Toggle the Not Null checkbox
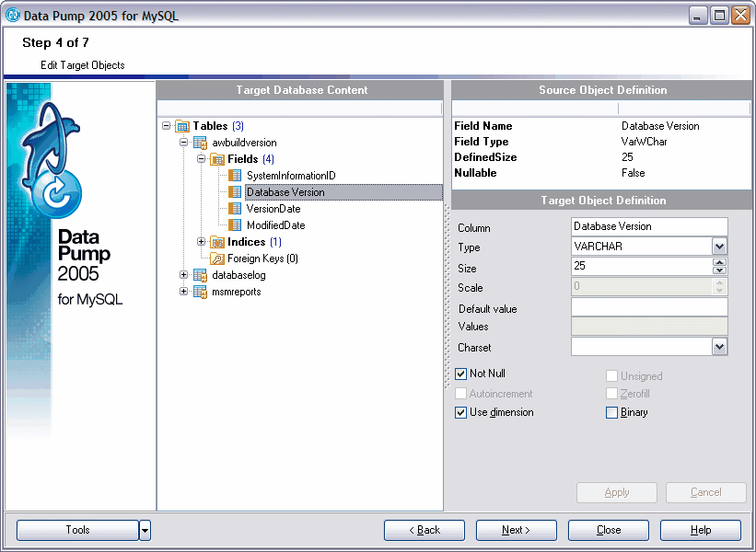756x552 pixels. click(461, 374)
